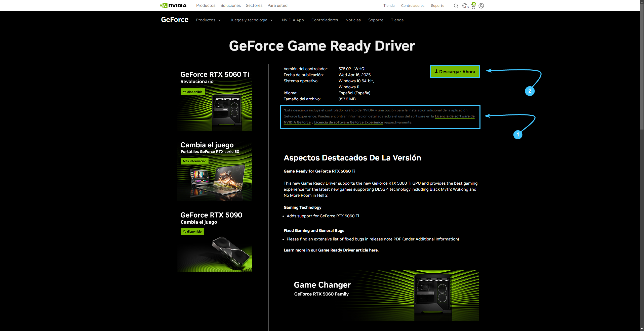Open Licencia de software GeForce Experience link
The height and width of the screenshot is (331, 644).
pyautogui.click(x=348, y=122)
